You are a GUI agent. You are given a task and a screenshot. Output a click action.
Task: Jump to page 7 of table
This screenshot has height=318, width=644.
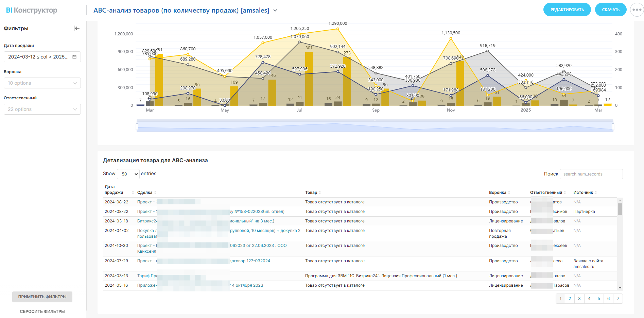(618, 299)
